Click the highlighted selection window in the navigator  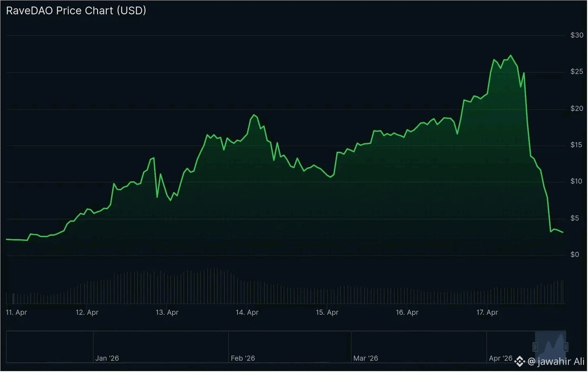tap(550, 347)
